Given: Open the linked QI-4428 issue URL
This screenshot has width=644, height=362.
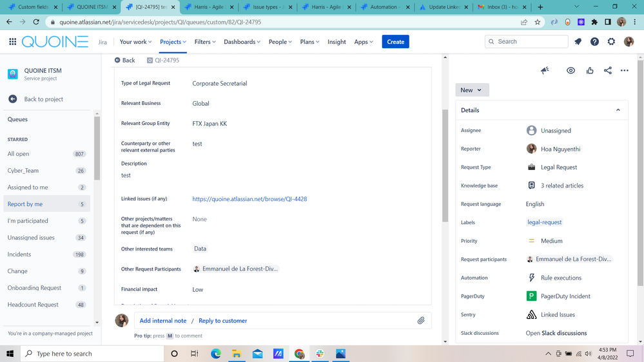Looking at the screenshot, I should [x=249, y=199].
